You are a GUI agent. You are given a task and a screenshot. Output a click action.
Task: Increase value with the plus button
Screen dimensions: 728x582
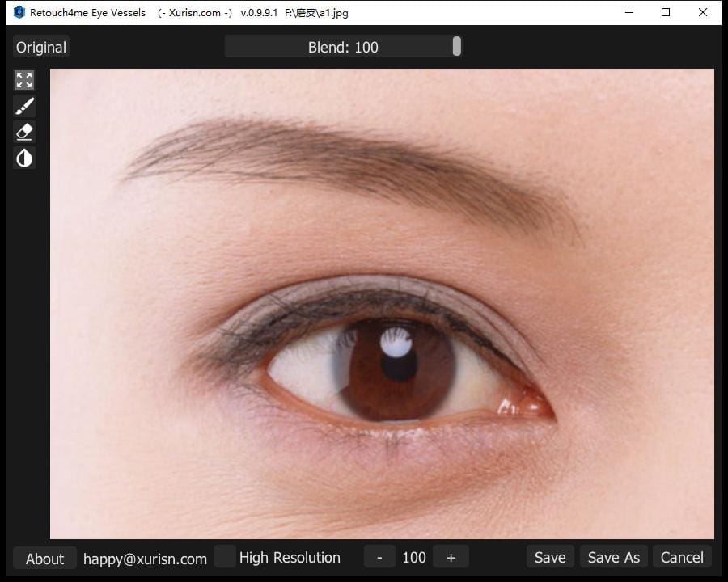[451, 557]
